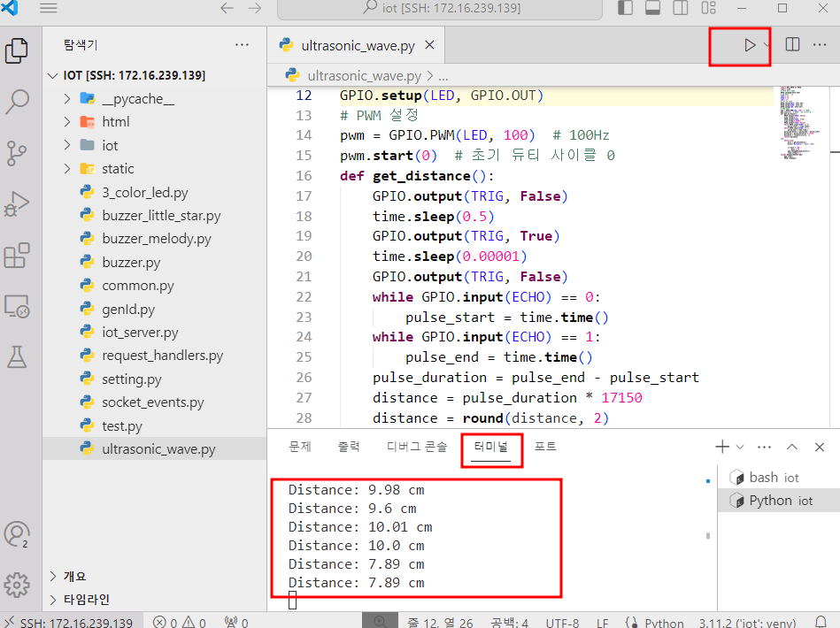Viewport: 840px width, 628px height.
Task: Expand the html folder
Action: 115,122
